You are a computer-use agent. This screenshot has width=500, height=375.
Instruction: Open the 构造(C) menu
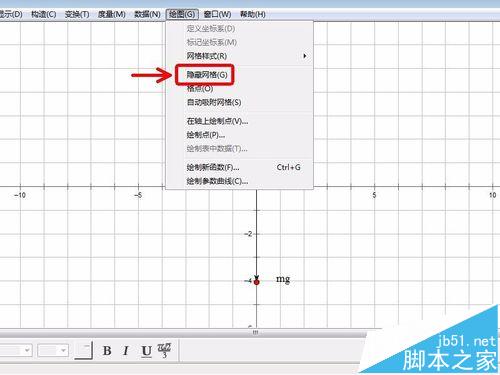[43, 15]
